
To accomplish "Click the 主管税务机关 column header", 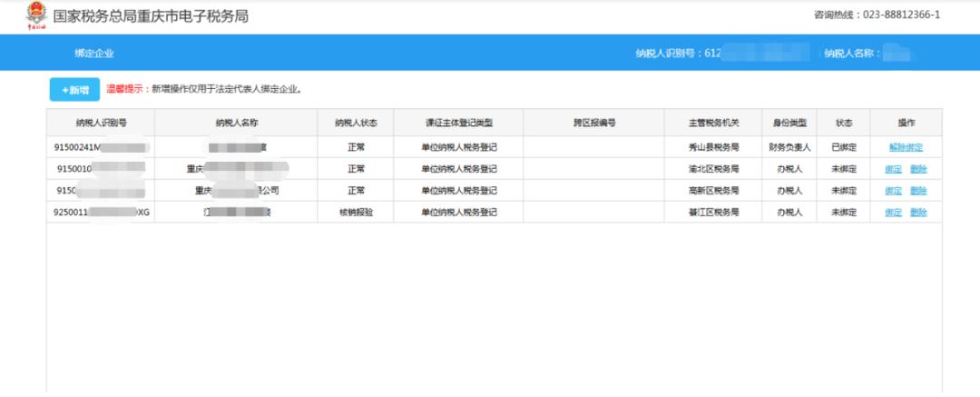I will click(713, 123).
